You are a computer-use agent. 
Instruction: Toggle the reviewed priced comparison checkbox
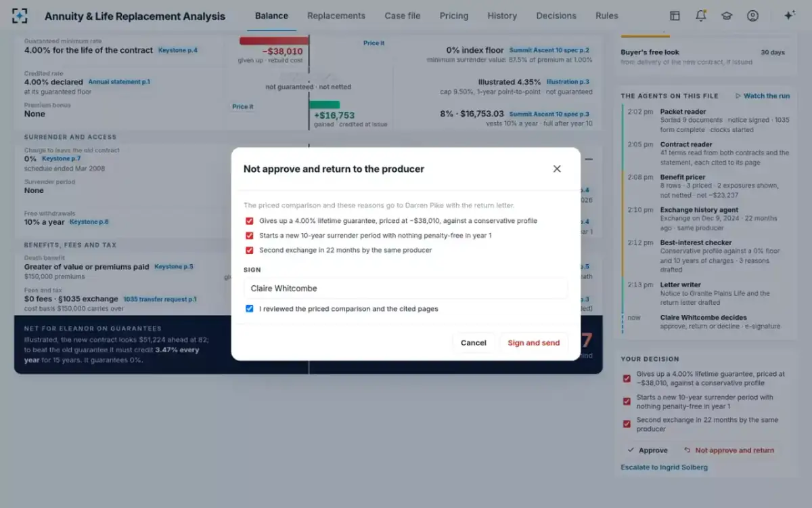tap(250, 309)
